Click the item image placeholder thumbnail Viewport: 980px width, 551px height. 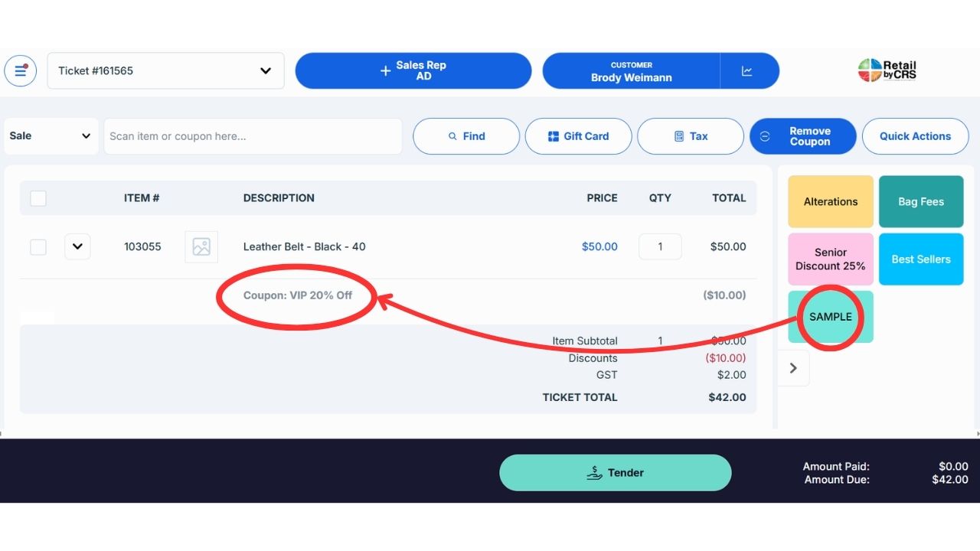click(x=201, y=247)
